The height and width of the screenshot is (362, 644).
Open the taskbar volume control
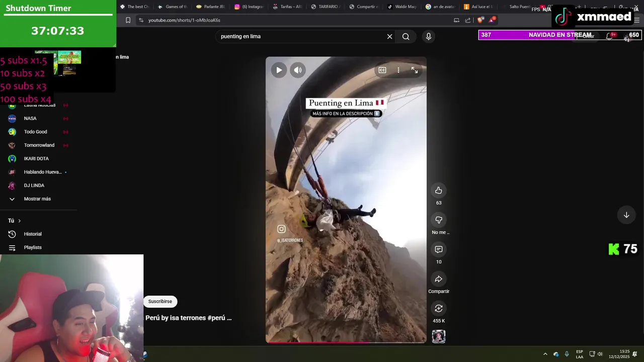coord(600,354)
